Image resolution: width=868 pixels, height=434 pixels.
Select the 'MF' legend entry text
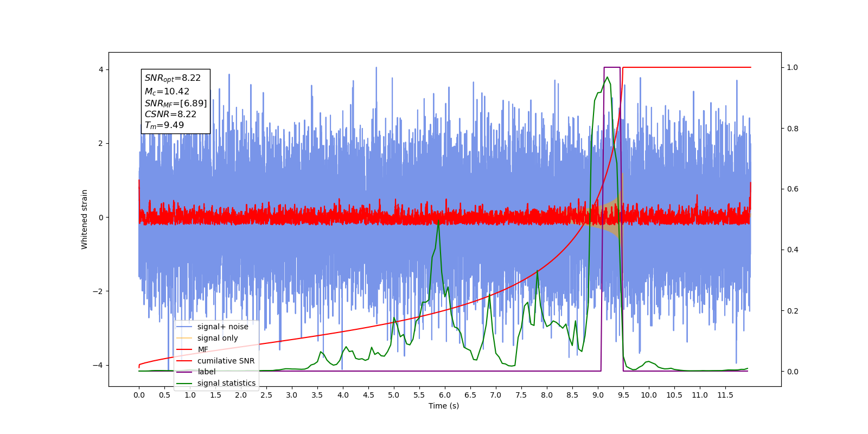click(203, 349)
